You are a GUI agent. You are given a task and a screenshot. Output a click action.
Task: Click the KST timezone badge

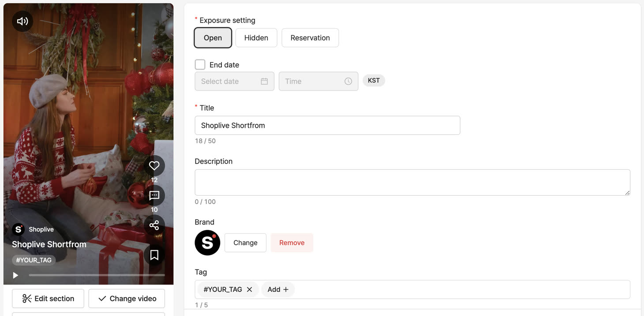[374, 81]
